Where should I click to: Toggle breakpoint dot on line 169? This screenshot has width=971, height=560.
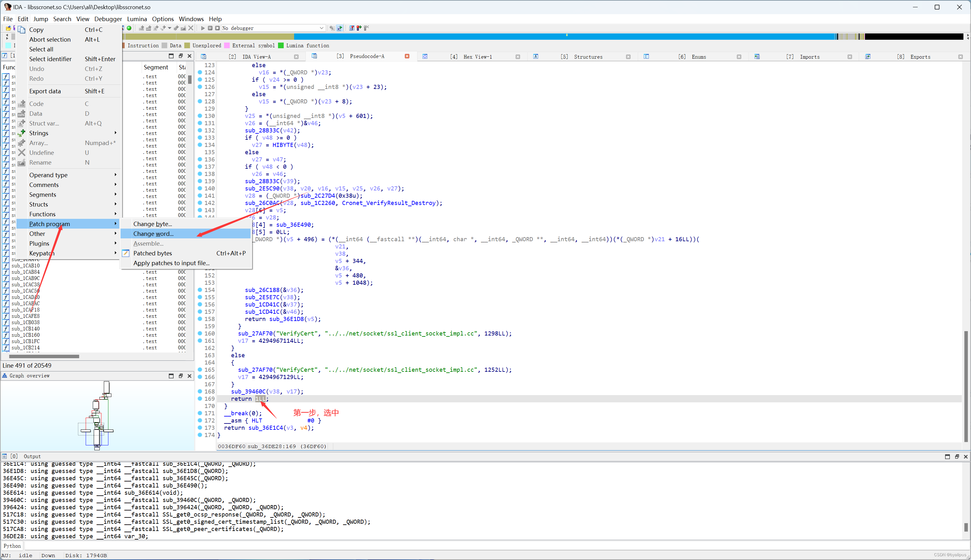[x=200, y=399]
